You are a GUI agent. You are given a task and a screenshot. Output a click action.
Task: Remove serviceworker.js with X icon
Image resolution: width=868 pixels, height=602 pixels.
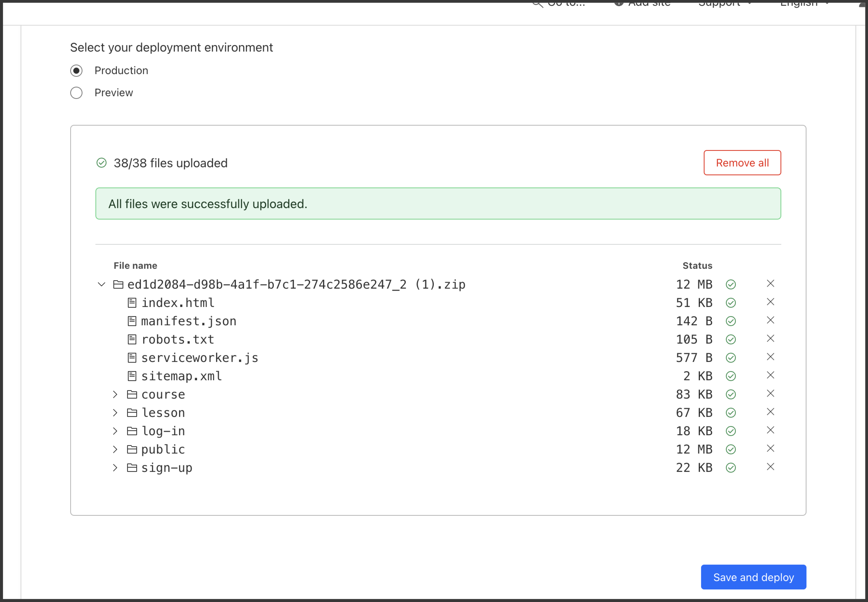click(770, 357)
